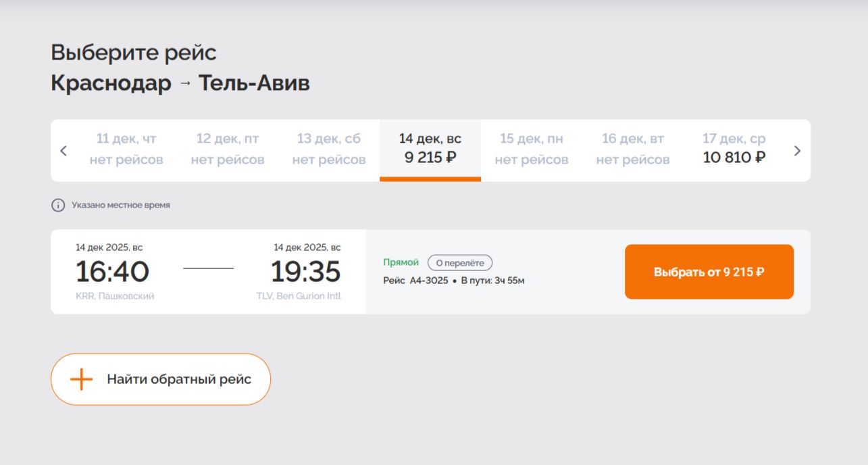This screenshot has width=868, height=465.
Task: Click the 19:35 arrival time
Action: 305,272
